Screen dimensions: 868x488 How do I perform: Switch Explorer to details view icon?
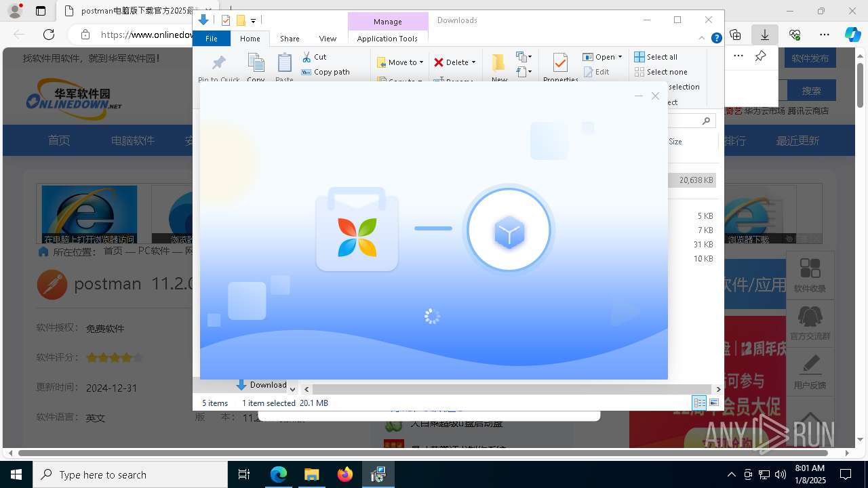[699, 403]
